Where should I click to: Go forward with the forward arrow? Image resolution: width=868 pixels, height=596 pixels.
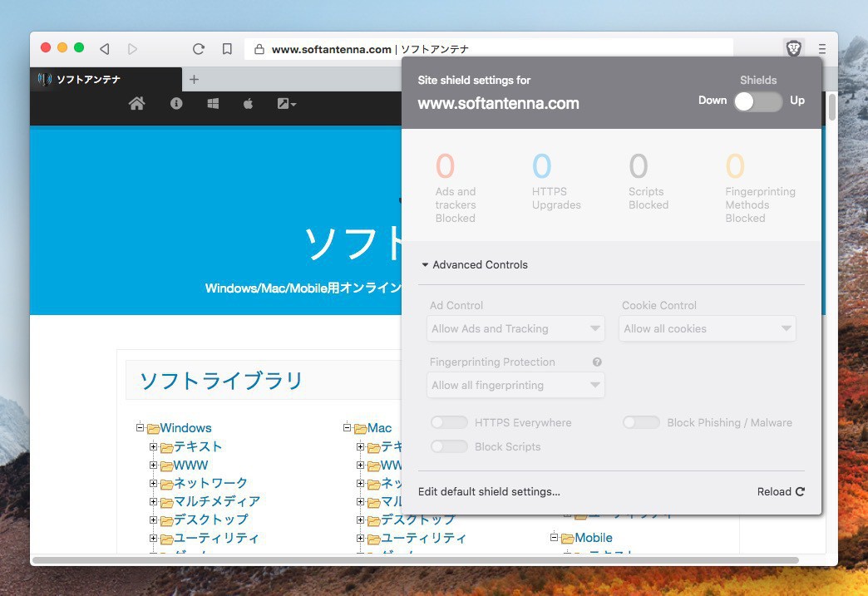tap(132, 49)
